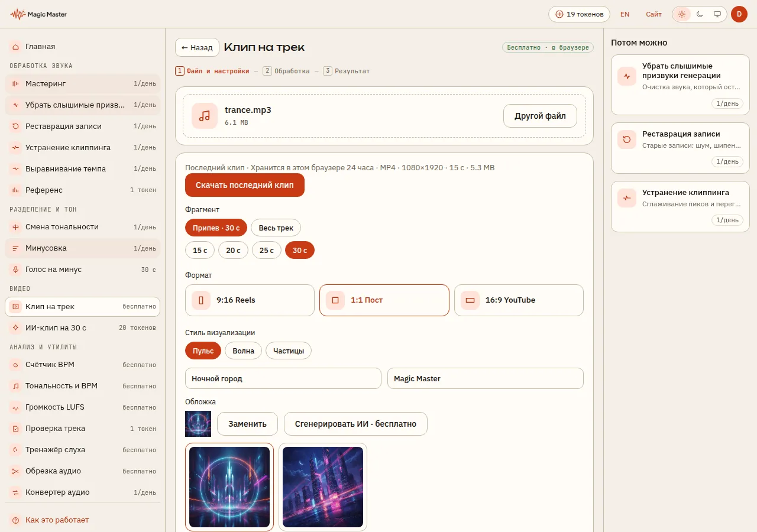Select 9:16 Reels format
The height and width of the screenshot is (532, 757).
pos(250,300)
